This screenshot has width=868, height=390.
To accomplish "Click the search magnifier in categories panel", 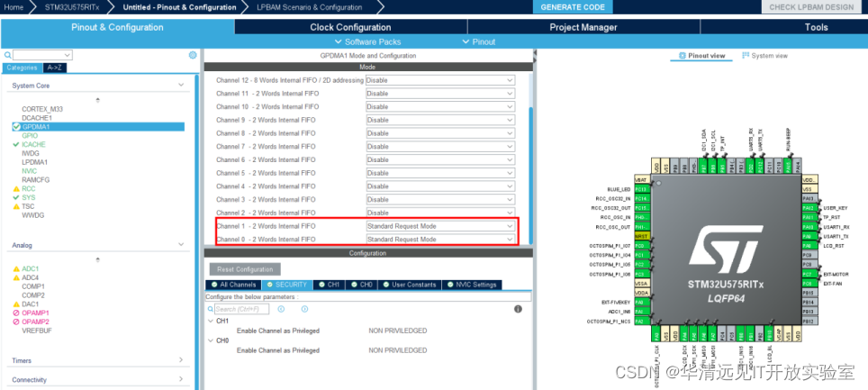I will (8, 56).
